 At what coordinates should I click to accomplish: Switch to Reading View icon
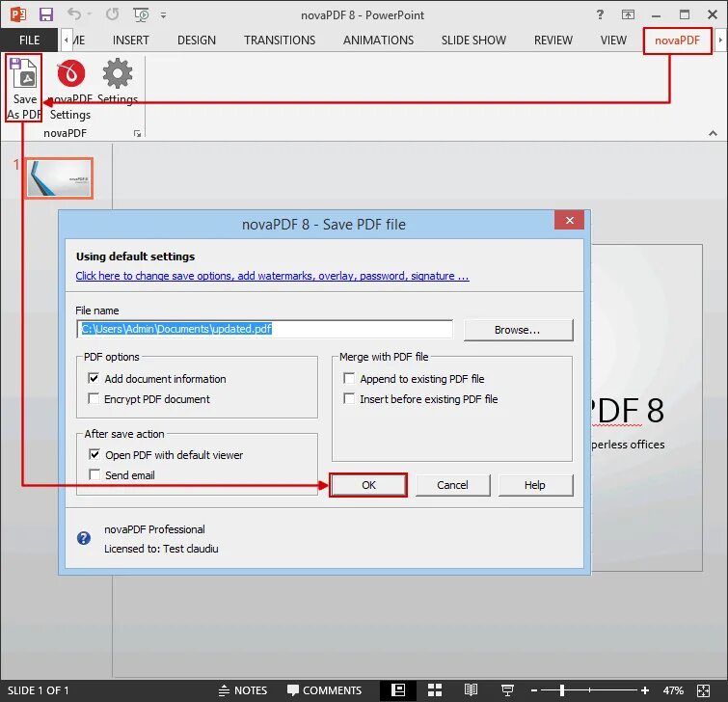pyautogui.click(x=471, y=690)
